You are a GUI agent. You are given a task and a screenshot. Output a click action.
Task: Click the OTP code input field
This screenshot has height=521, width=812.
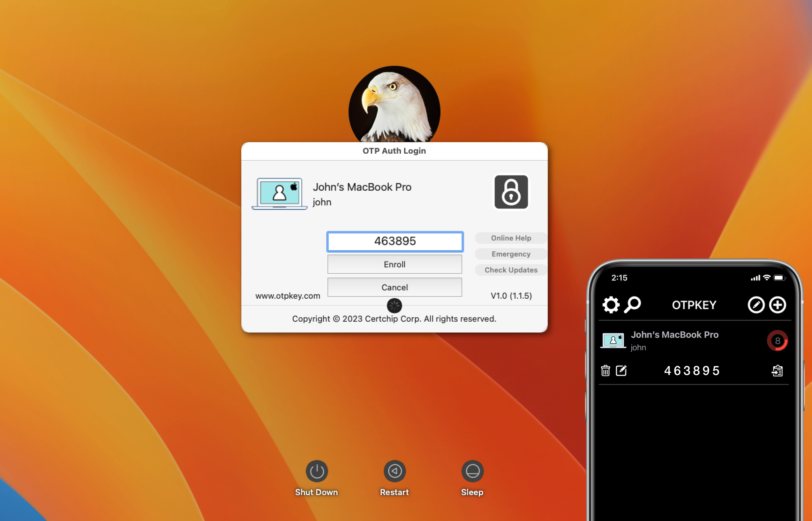tap(395, 241)
